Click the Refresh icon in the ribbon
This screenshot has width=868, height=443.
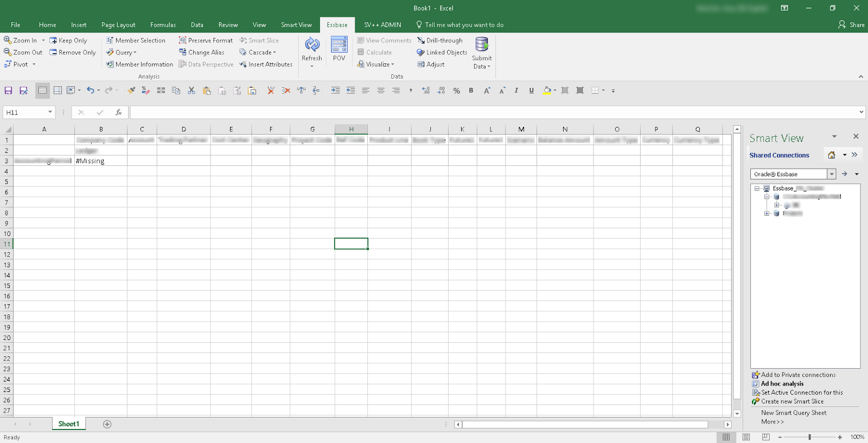tap(312, 45)
